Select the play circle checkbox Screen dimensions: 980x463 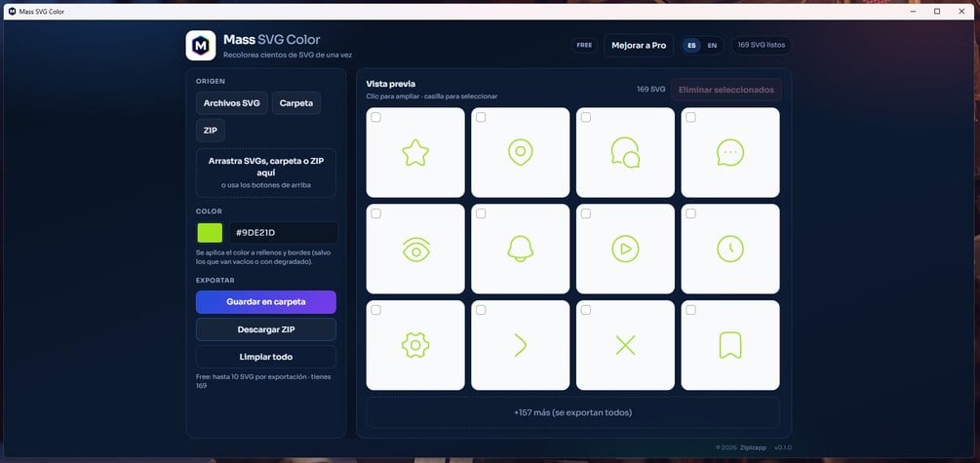(586, 213)
